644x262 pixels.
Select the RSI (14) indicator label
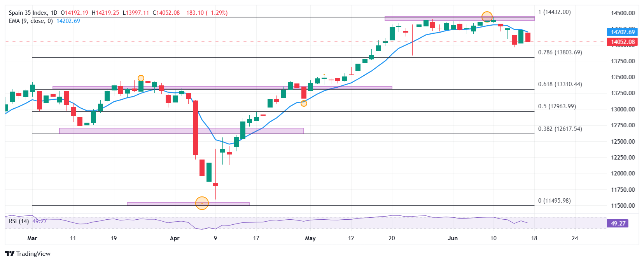pos(19,221)
